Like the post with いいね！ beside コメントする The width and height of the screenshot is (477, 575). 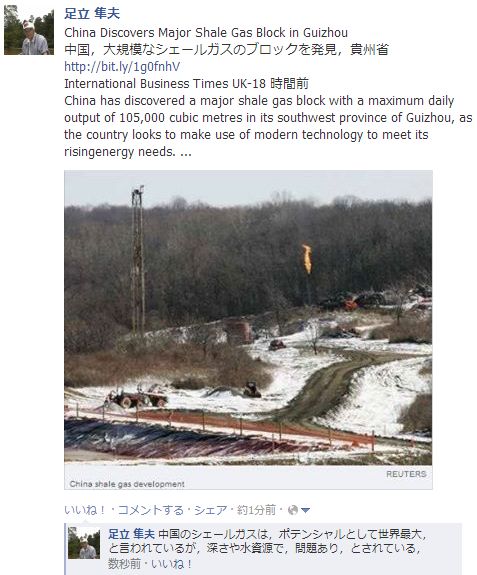click(85, 510)
